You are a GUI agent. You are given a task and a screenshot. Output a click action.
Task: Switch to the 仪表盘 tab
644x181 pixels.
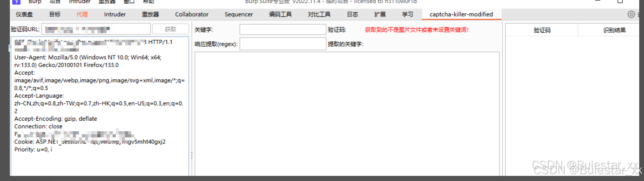click(x=24, y=14)
